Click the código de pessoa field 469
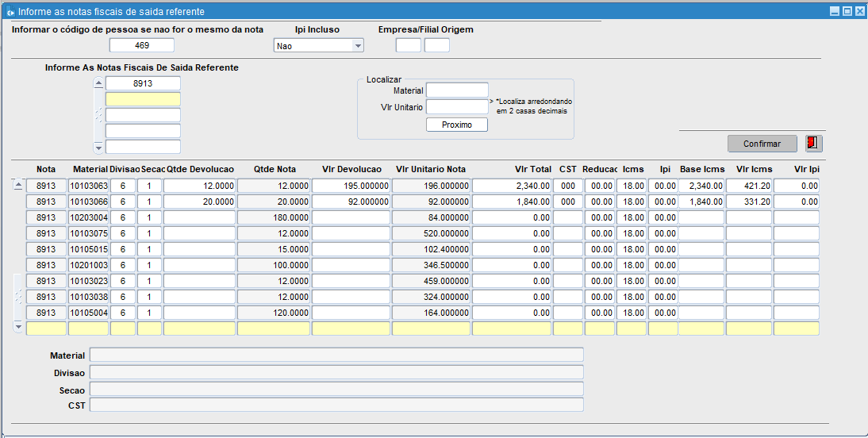868x438 pixels. tap(142, 45)
